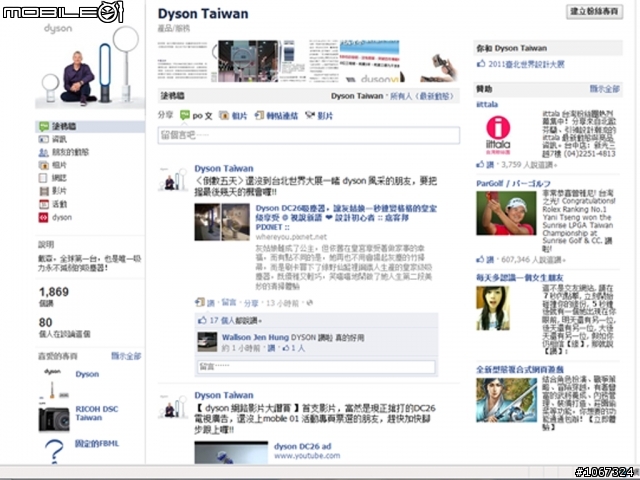Show all sponsored ads link
Image resolution: width=640 pixels, height=480 pixels.
click(x=604, y=89)
